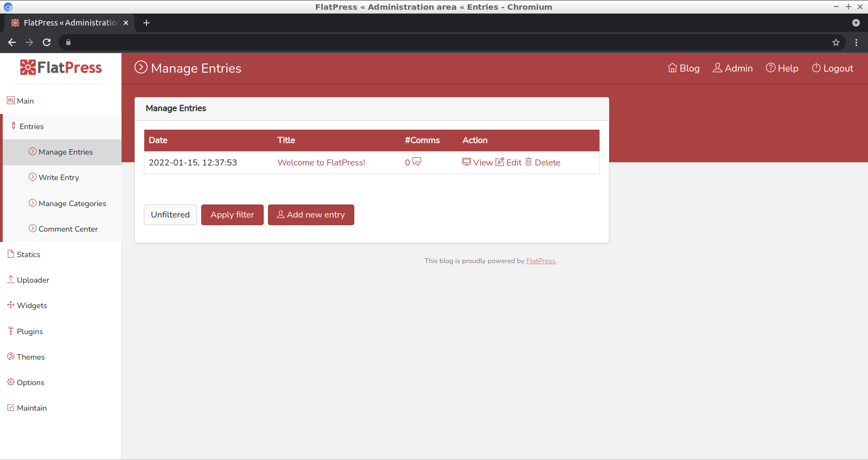Image resolution: width=868 pixels, height=460 pixels.
Task: Click the Delete text link for the entry
Action: (547, 163)
